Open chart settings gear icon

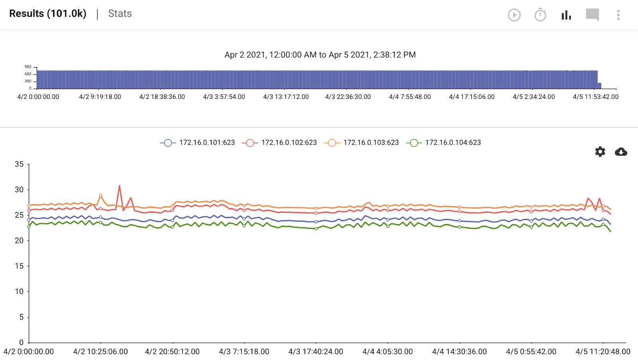(600, 152)
